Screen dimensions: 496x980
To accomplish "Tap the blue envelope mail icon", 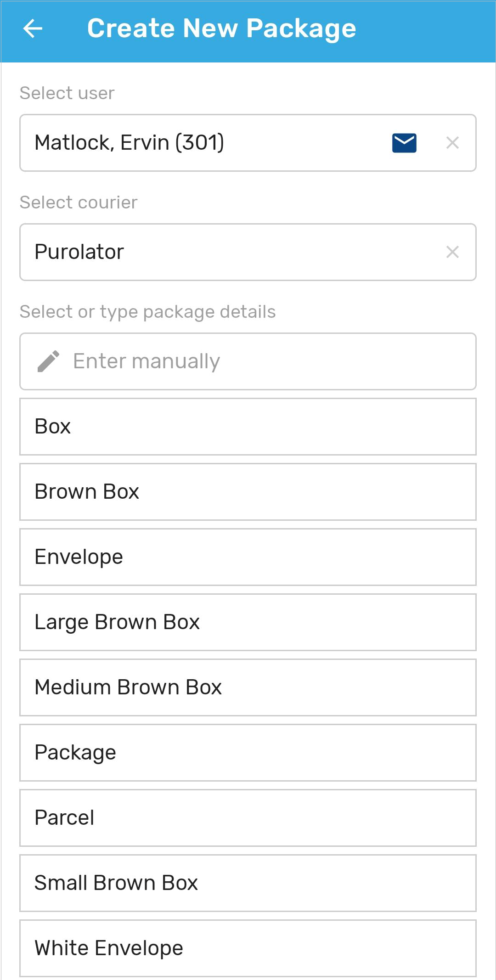I will tap(404, 143).
